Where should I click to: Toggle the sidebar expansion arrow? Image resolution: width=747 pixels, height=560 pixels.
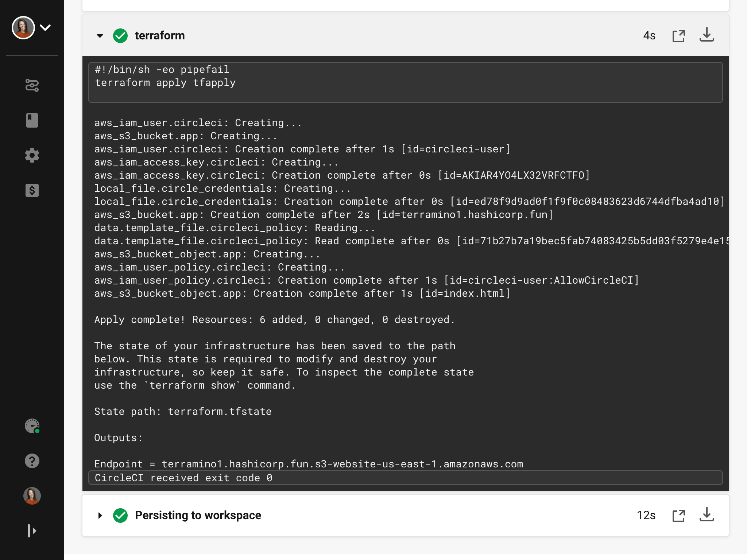click(32, 531)
